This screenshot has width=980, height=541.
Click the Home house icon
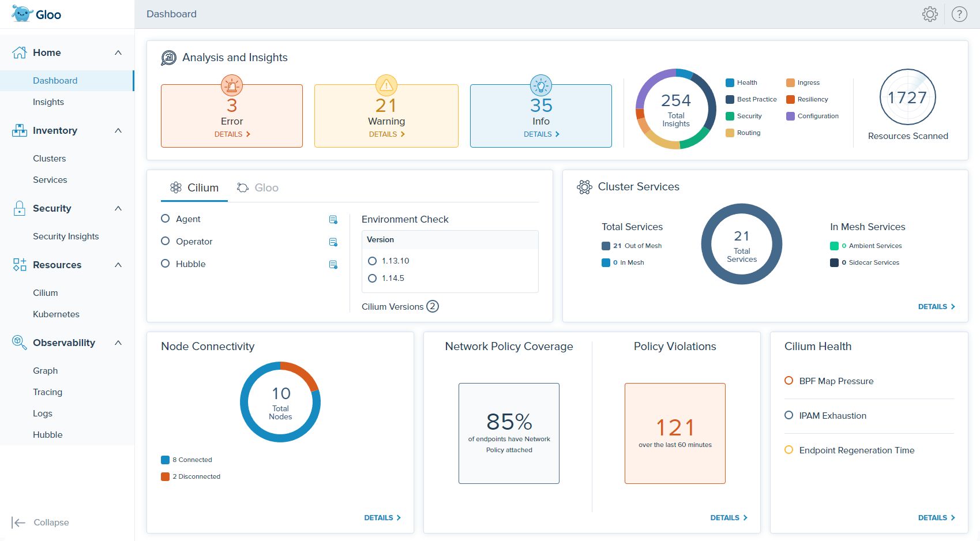tap(20, 52)
